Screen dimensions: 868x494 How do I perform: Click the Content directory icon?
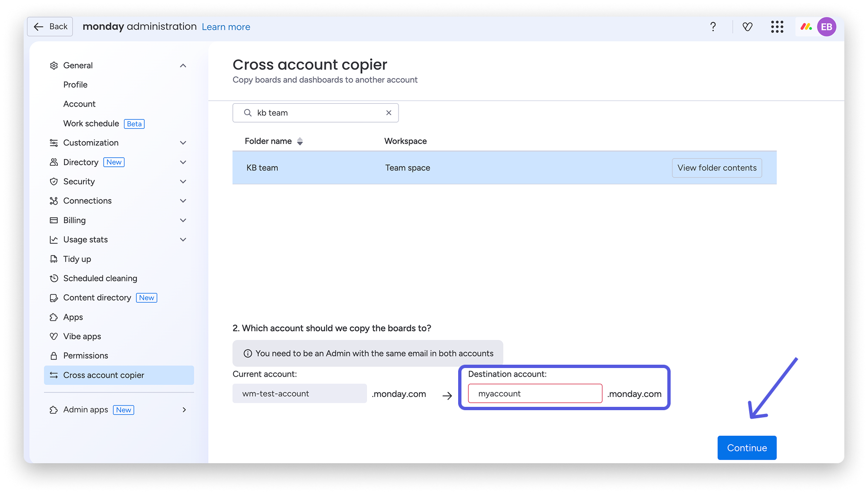click(x=54, y=298)
